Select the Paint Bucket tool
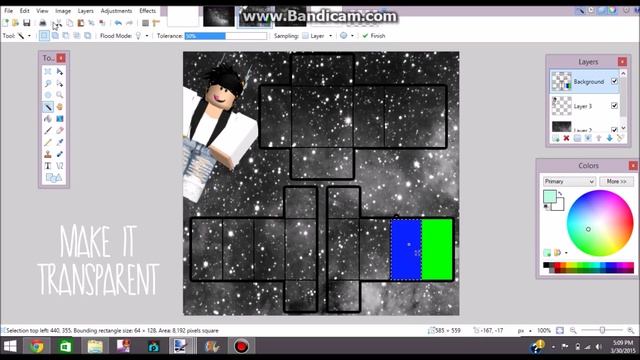This screenshot has height=360, width=640. click(x=48, y=119)
